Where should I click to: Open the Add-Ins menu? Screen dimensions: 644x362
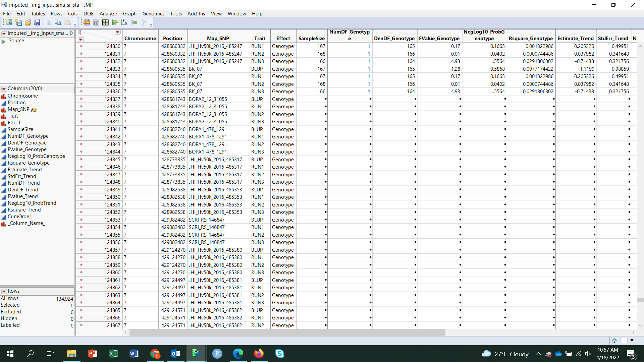tap(196, 14)
